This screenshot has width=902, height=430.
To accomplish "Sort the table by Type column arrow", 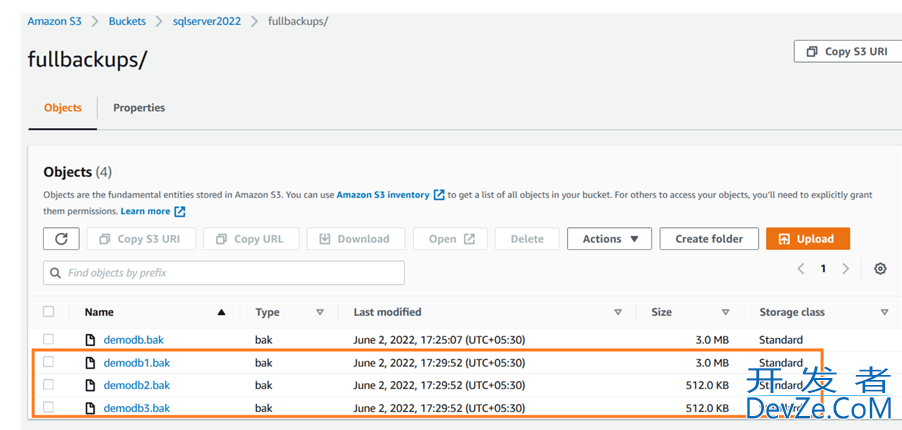I will pyautogui.click(x=320, y=313).
